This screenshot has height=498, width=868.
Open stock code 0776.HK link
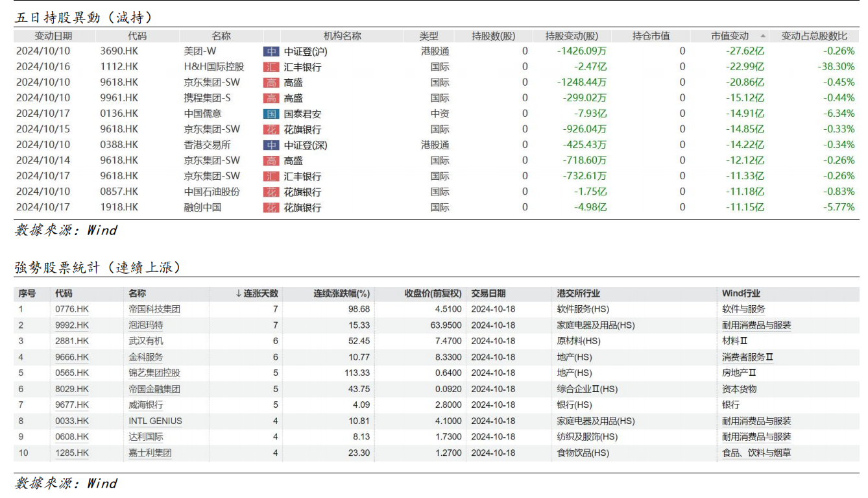72,310
